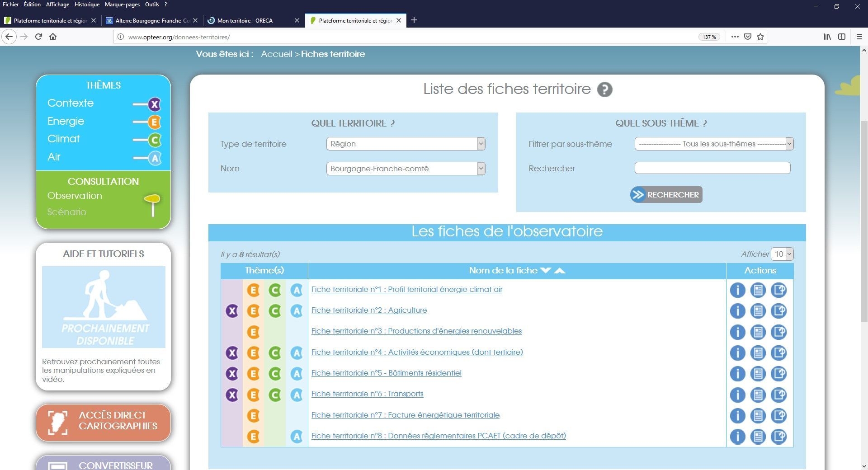Toggle the Contexte theme switch
The image size is (868, 470).
coord(147,104)
